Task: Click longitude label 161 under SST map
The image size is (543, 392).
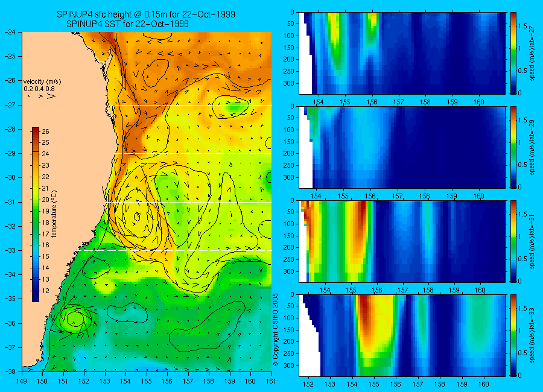Action: point(271,381)
